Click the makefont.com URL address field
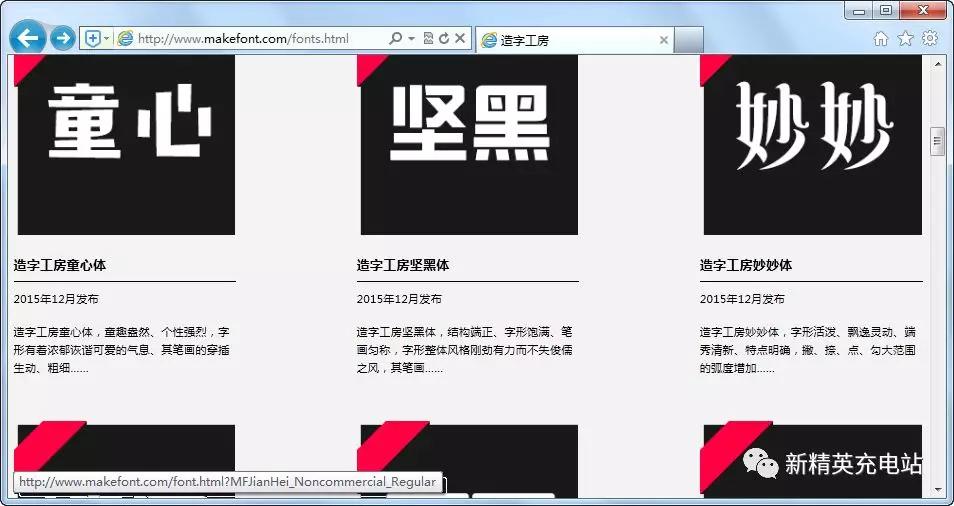 (x=243, y=39)
